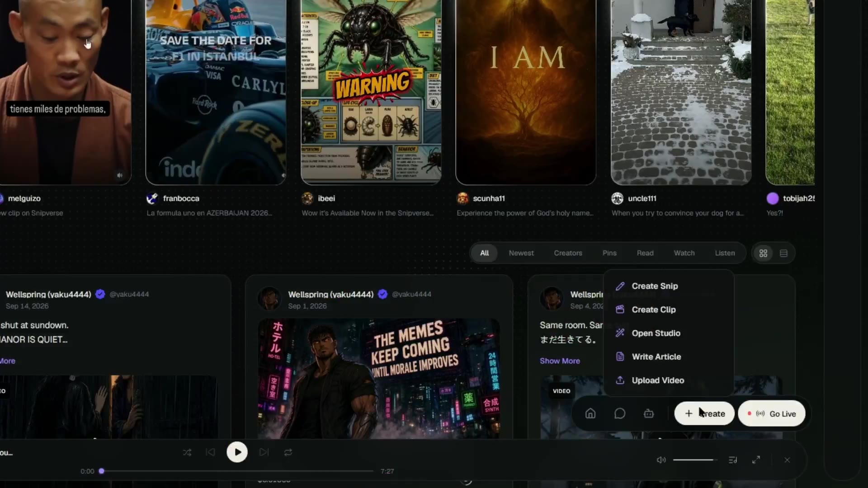This screenshot has width=868, height=488.
Task: Seek on the track progress bar
Action: pos(237,471)
